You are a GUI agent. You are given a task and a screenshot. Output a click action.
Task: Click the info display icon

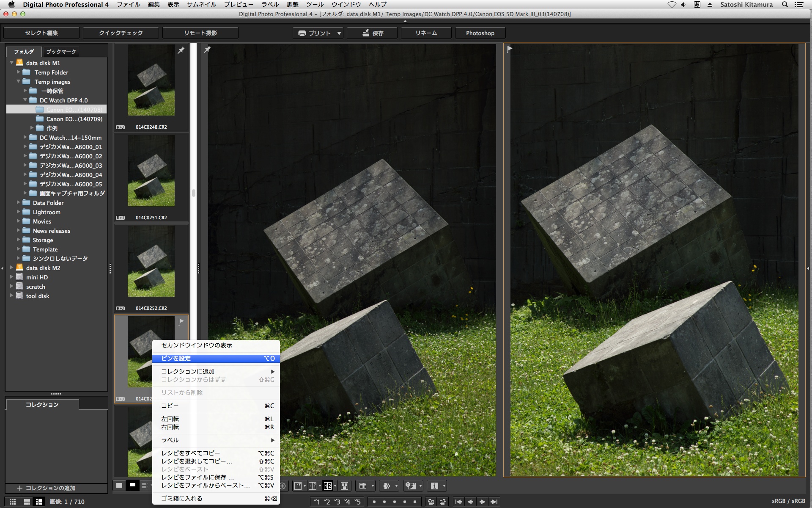tap(434, 486)
